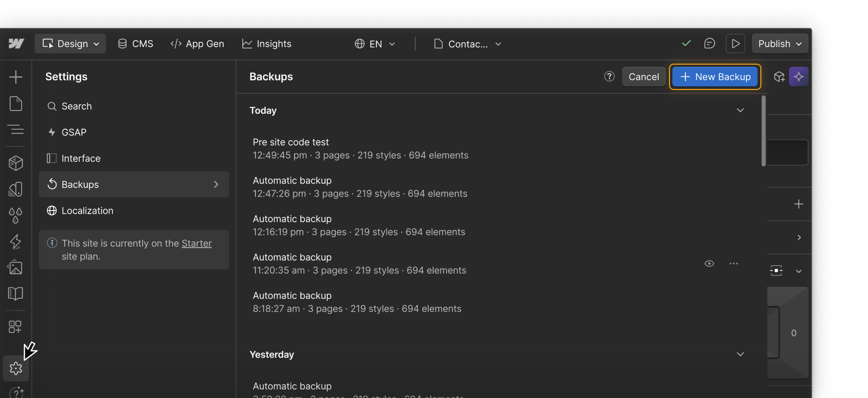The height and width of the screenshot is (398, 868).
Task: Select the 12:16:19 pm automatic backup
Action: coord(497,225)
